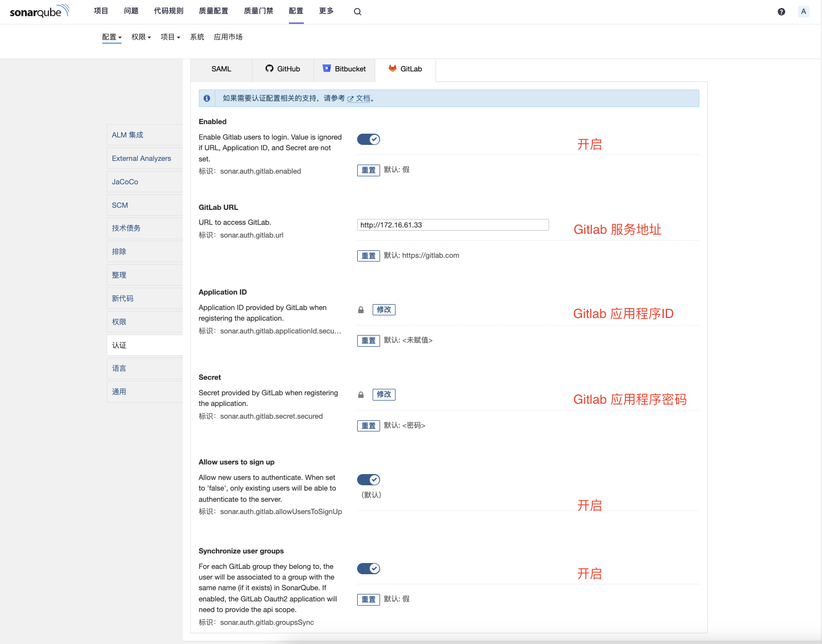Image resolution: width=822 pixels, height=644 pixels.
Task: Select SCM in the sidebar
Action: click(x=145, y=206)
